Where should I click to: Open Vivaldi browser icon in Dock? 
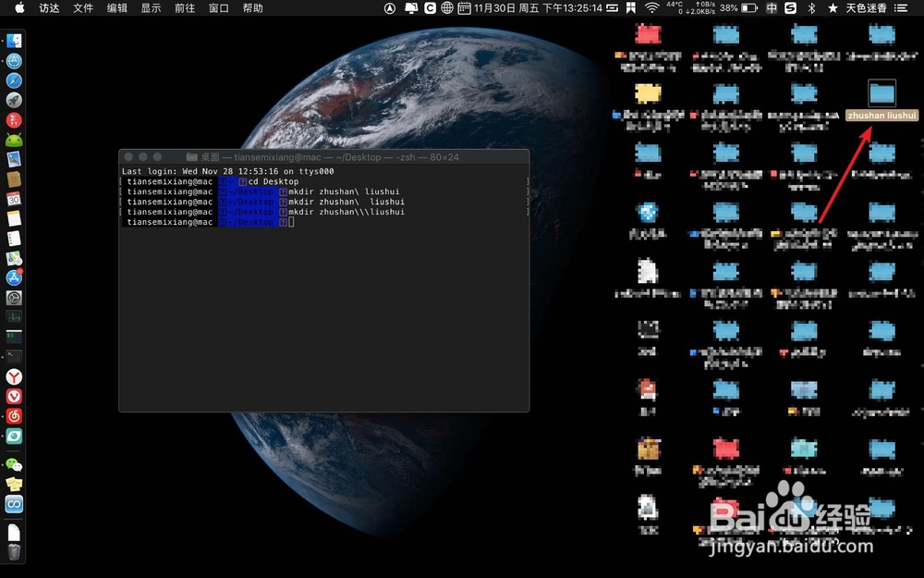14,397
